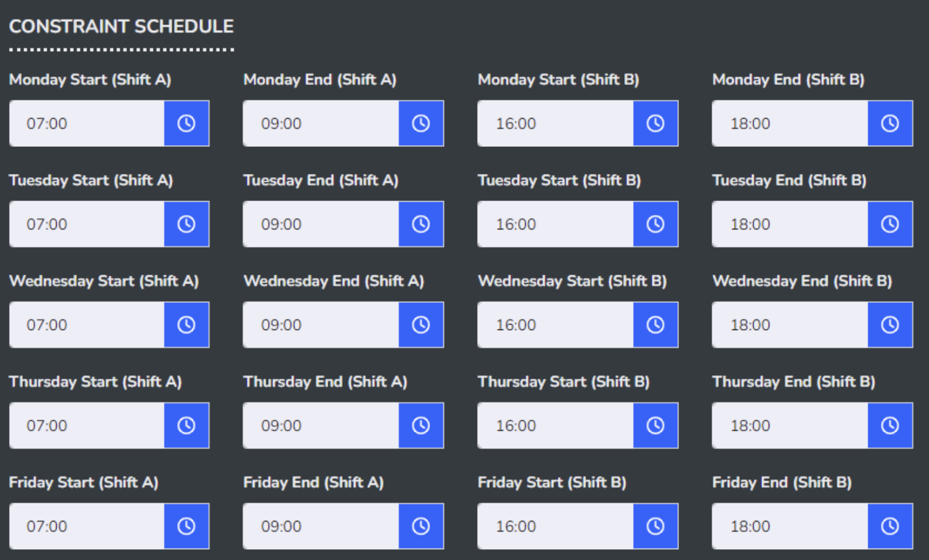Viewport: 929px width, 560px height.
Task: Open time picker for Monday Start Shift B
Action: pos(655,123)
